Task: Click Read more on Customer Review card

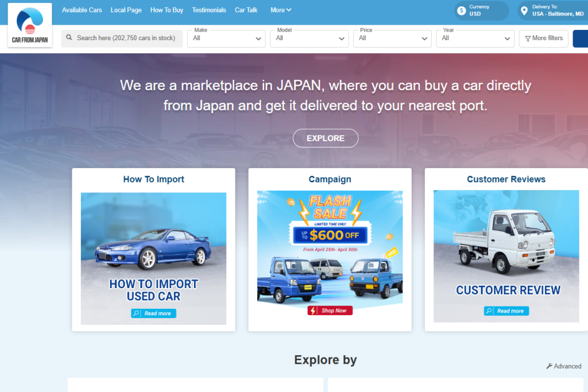Action: tap(506, 311)
